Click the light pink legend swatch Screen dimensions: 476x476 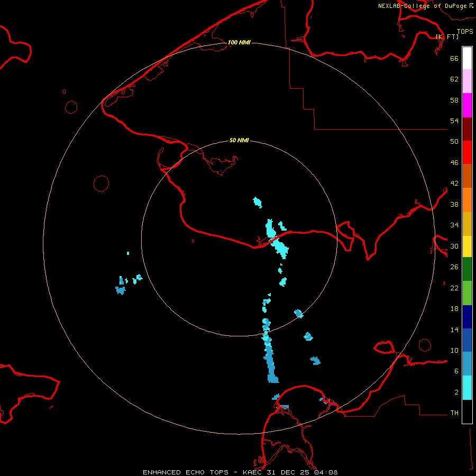[467, 81]
